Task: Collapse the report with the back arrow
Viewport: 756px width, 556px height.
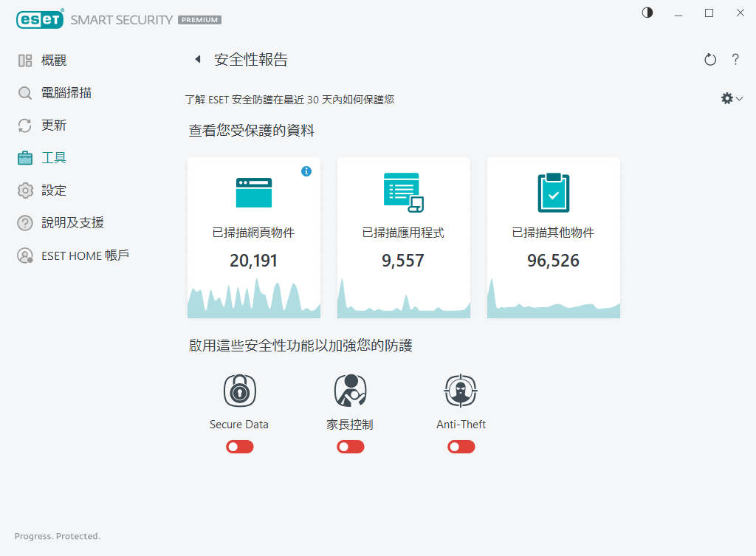Action: coord(197,59)
